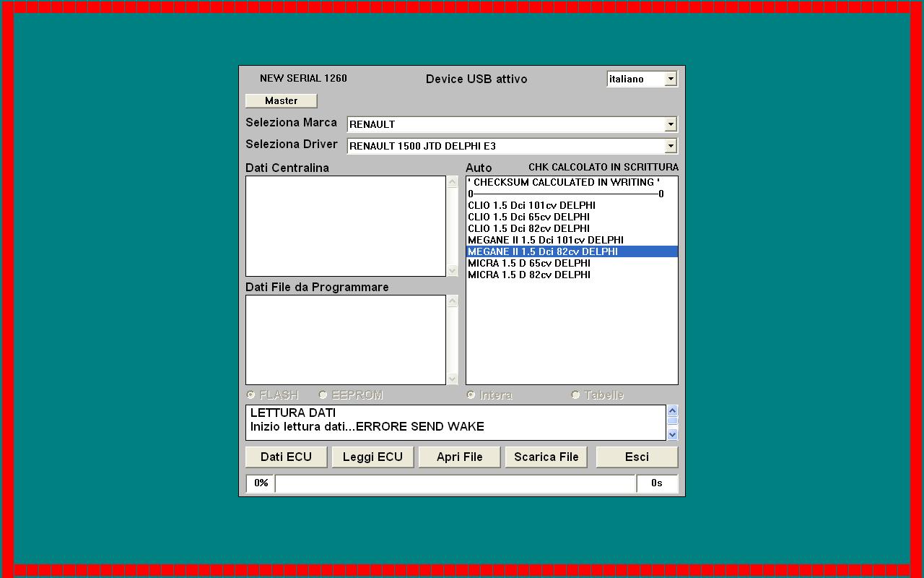This screenshot has height=578, width=924.
Task: Select MEGANE II 1.5 Dci 101cv DELPHI
Action: 572,240
